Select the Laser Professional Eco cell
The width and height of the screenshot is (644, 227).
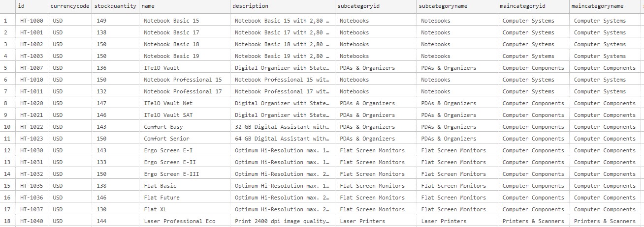pyautogui.click(x=185, y=221)
